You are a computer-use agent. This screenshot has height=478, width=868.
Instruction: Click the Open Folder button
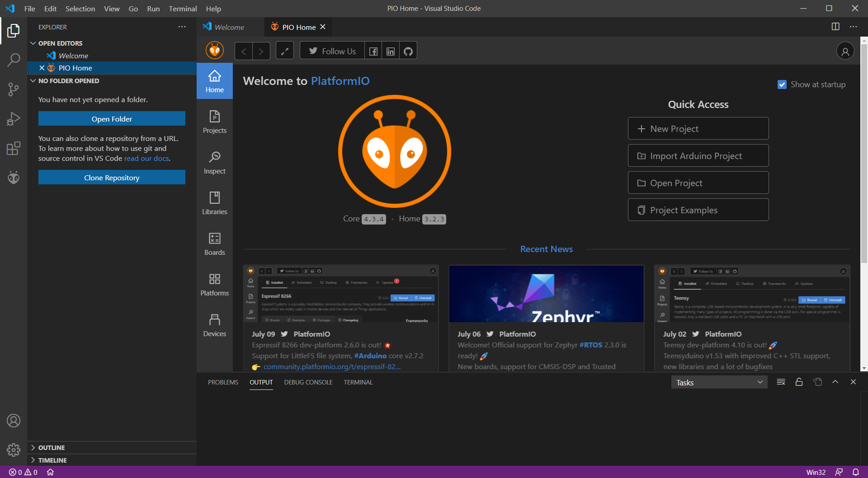(x=112, y=119)
